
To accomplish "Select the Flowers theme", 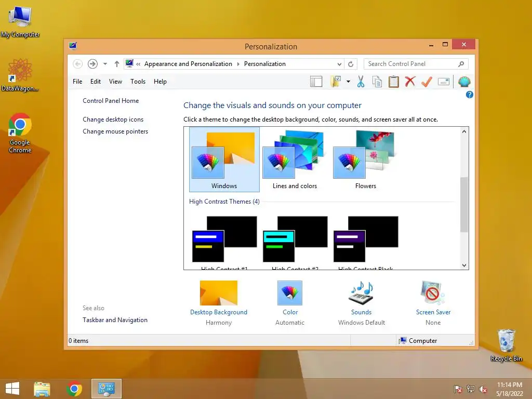I will tap(365, 159).
